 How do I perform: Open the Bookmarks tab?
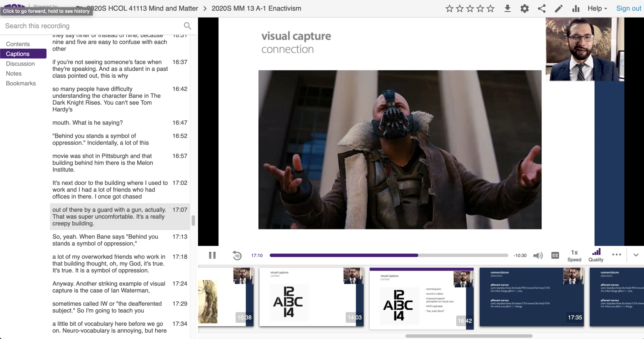21,83
